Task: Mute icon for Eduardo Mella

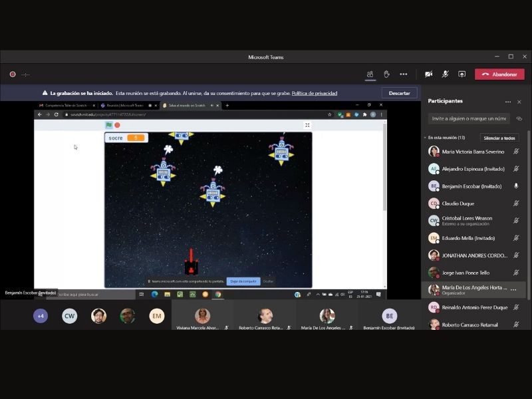Action: point(516,238)
